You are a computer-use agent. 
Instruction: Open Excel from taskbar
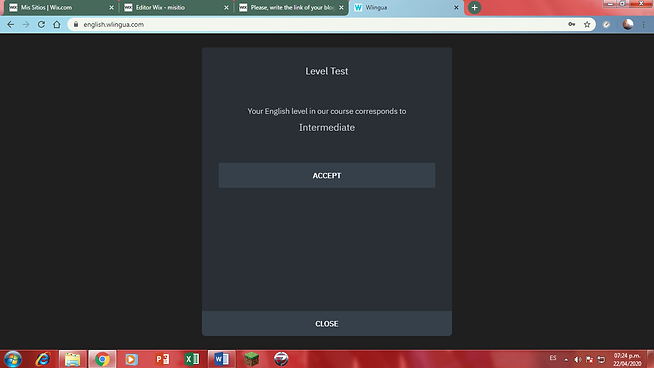click(192, 359)
